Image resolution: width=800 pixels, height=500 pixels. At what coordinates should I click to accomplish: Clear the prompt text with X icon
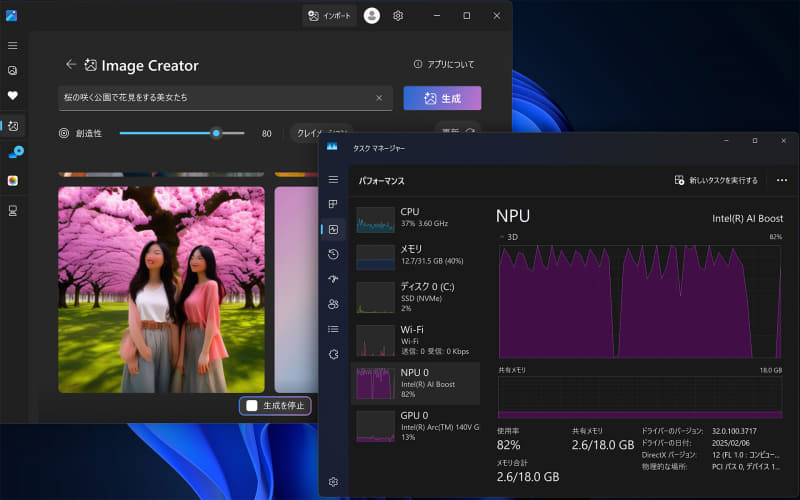click(379, 98)
